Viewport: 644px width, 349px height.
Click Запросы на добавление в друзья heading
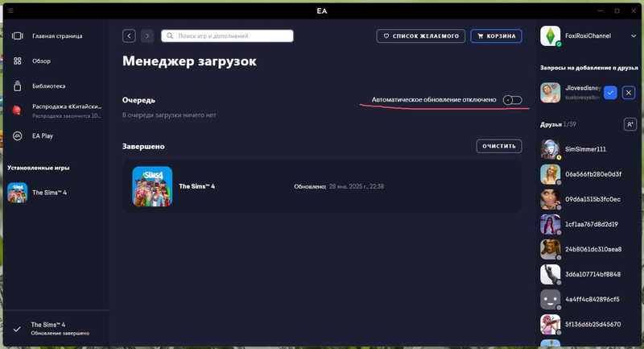(x=589, y=68)
